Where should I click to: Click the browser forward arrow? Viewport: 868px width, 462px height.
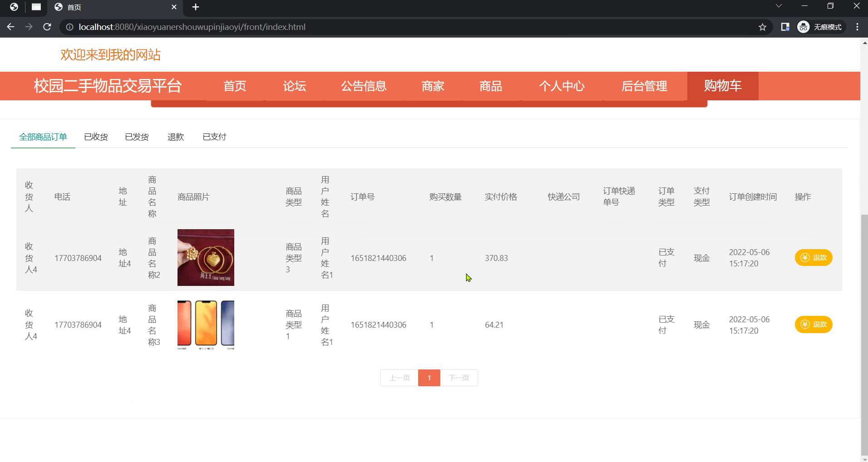click(x=29, y=27)
